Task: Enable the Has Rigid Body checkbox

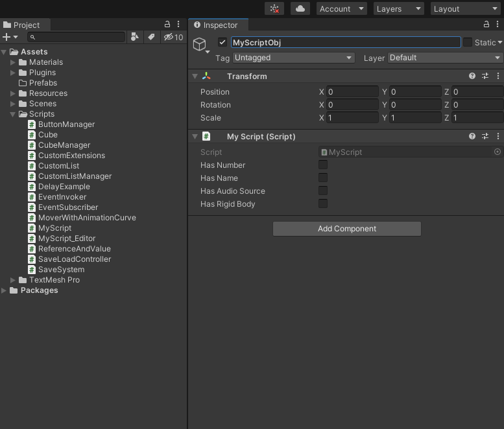Action: pyautogui.click(x=323, y=203)
